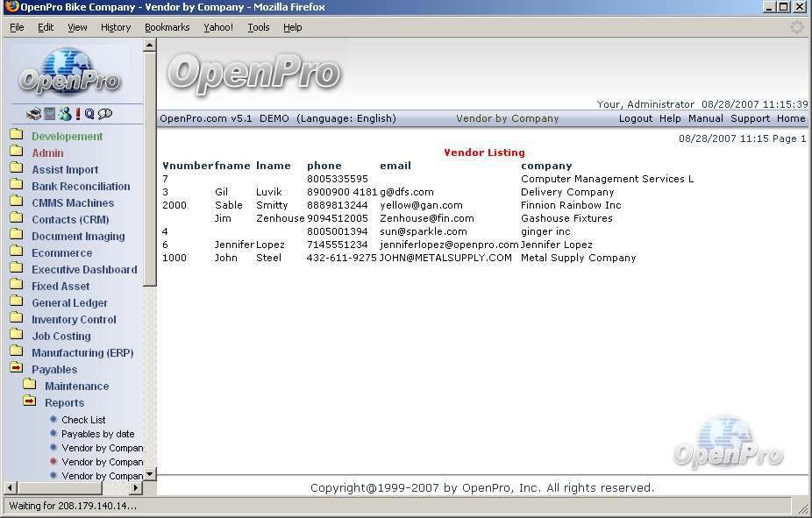Image resolution: width=812 pixels, height=518 pixels.
Task: Select the Check List report
Action: (x=83, y=420)
